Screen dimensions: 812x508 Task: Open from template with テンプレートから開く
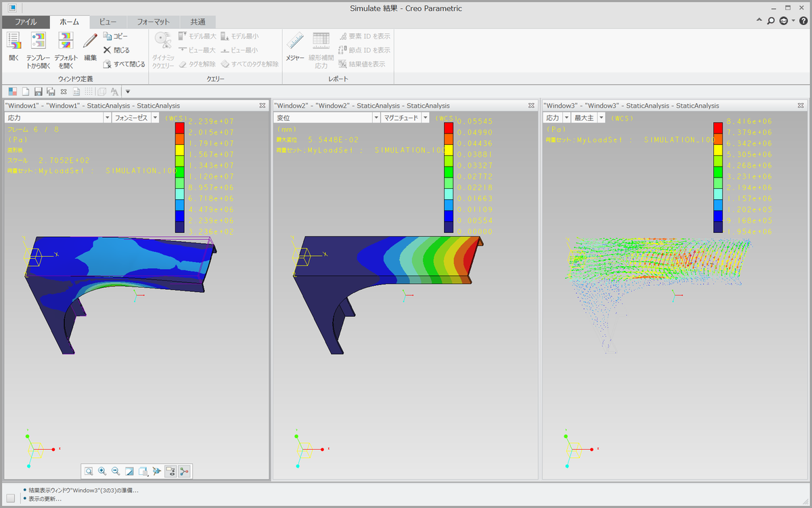click(39, 50)
